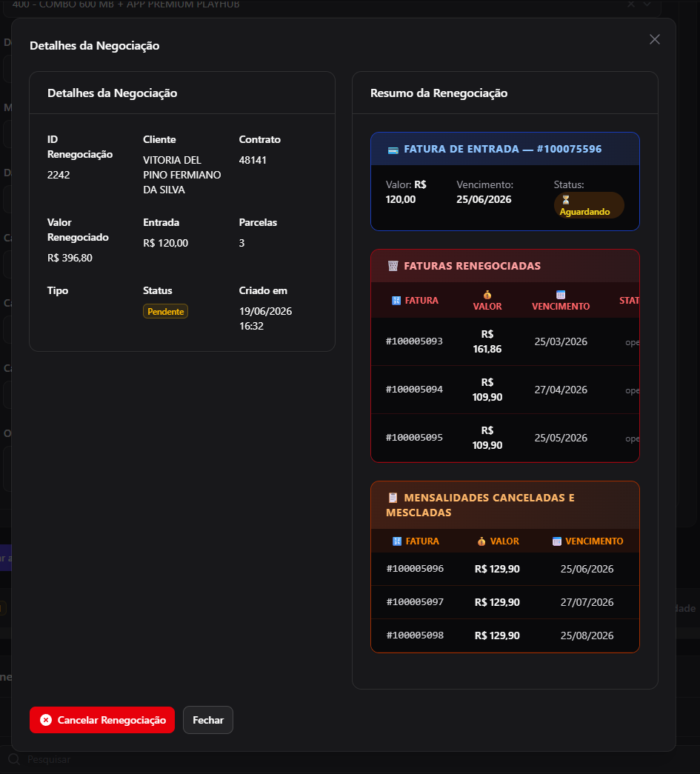Click the 25/05/2026 due date

pos(561,438)
